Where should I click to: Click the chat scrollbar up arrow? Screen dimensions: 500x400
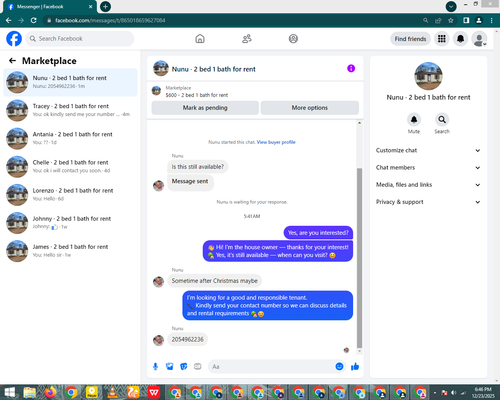pyautogui.click(x=359, y=123)
